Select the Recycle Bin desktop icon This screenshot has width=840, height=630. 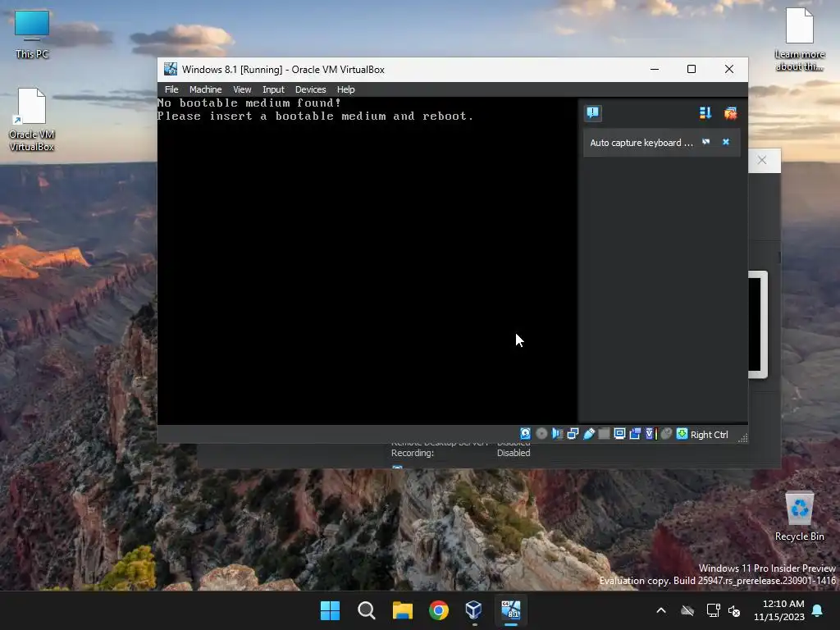coord(799,517)
